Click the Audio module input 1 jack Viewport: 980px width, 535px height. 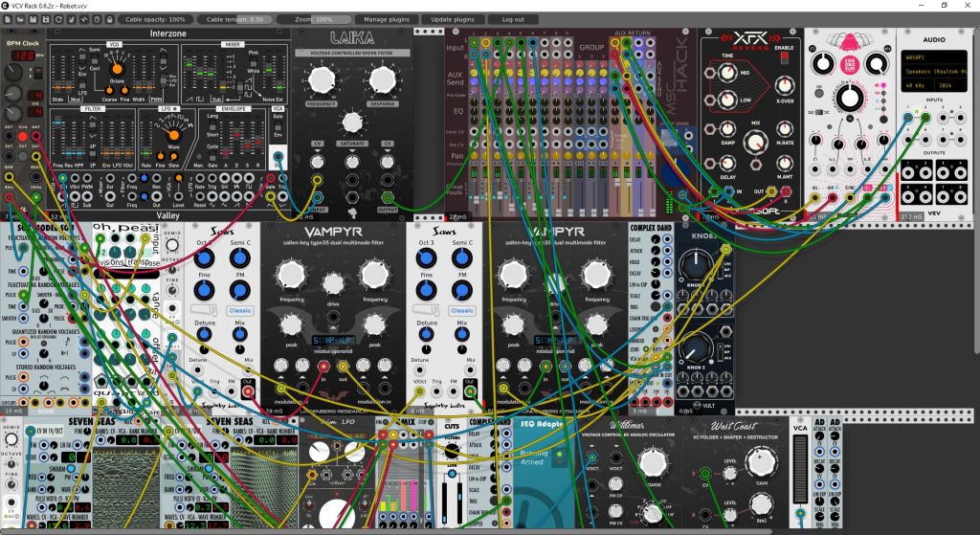click(x=907, y=118)
